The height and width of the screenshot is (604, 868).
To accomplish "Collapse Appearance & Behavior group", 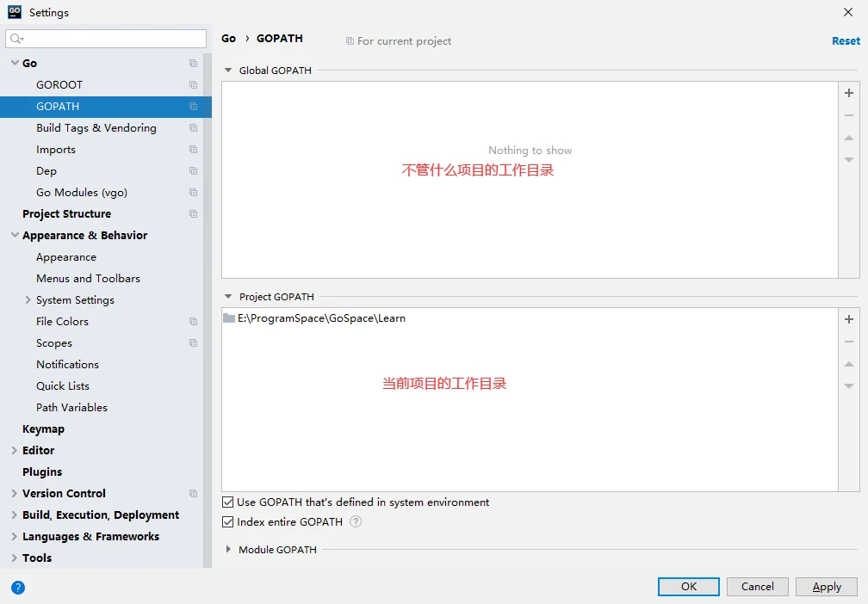I will point(15,235).
